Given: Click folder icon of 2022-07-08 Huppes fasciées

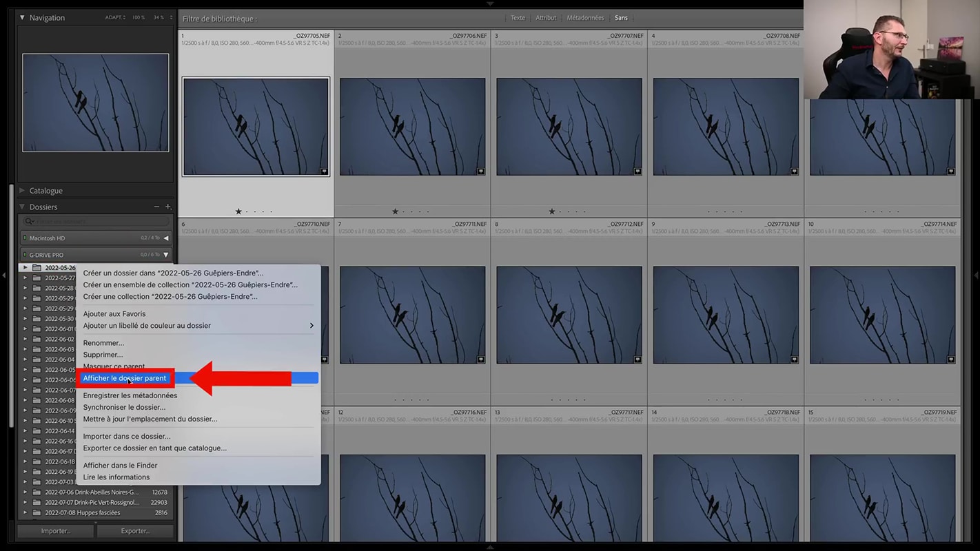Looking at the screenshot, I should point(37,512).
